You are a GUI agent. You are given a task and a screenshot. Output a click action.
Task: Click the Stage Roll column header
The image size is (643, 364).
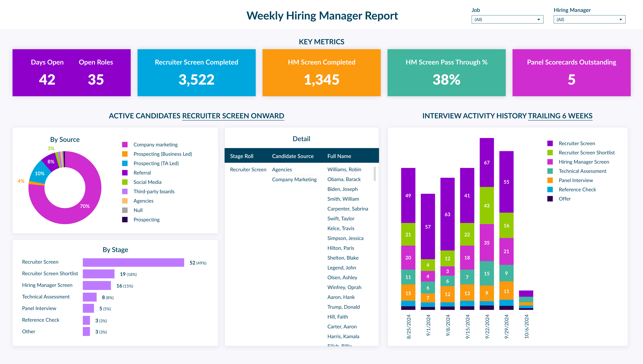coord(242,156)
